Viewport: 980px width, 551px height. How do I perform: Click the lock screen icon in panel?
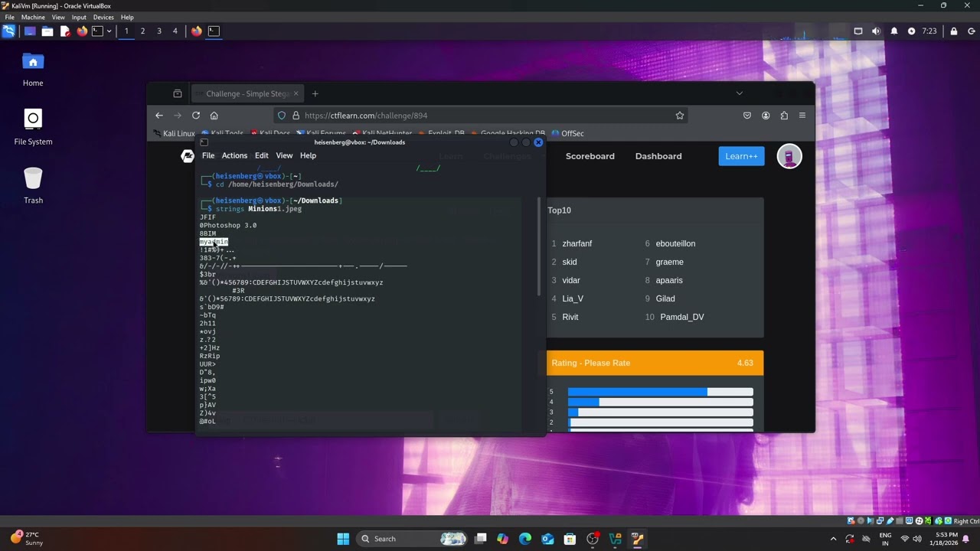click(953, 31)
